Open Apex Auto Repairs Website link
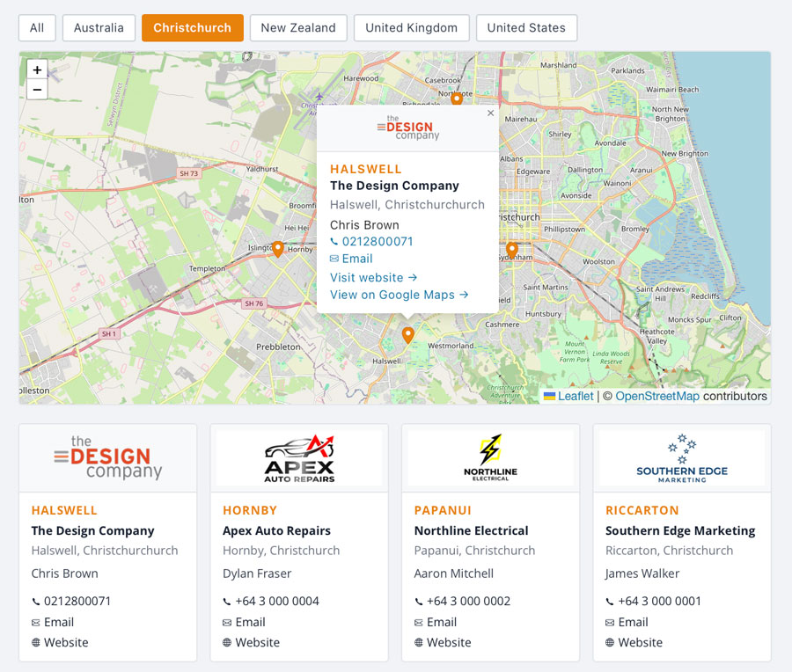 (257, 642)
